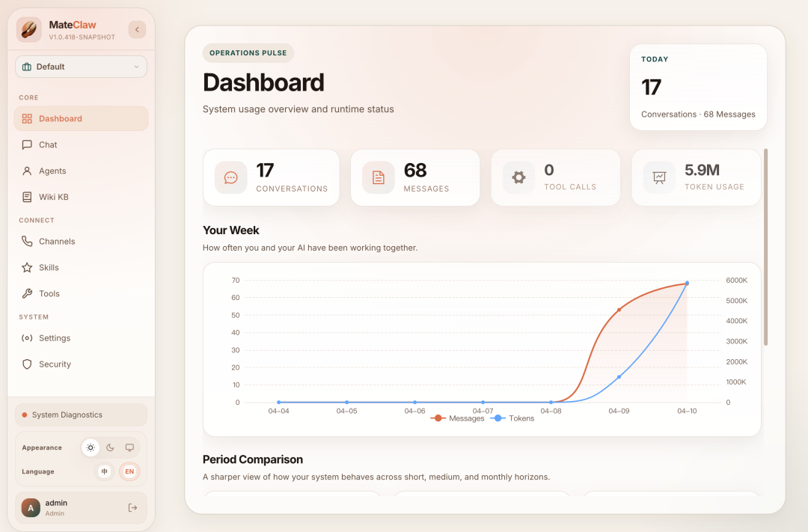Click the Skills star icon

click(27, 268)
